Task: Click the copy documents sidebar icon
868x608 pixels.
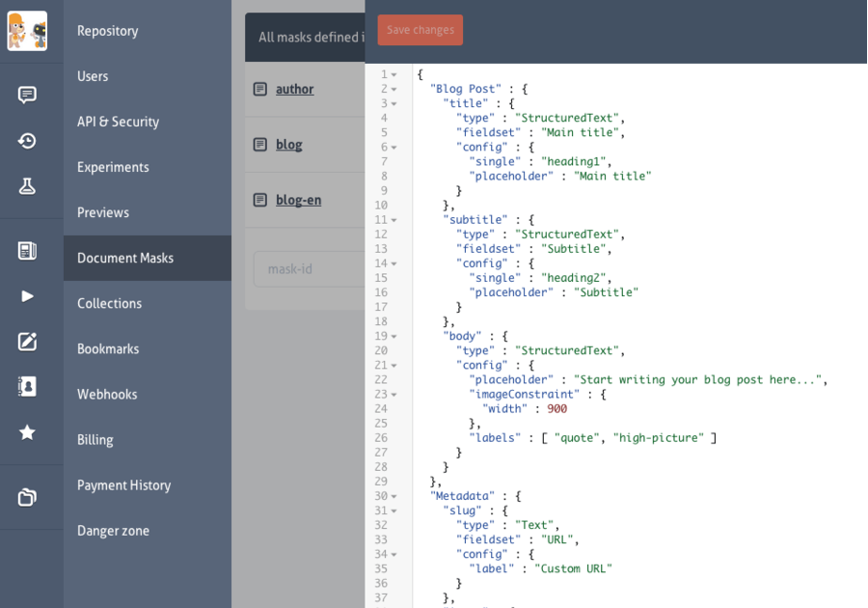Action: 27,497
